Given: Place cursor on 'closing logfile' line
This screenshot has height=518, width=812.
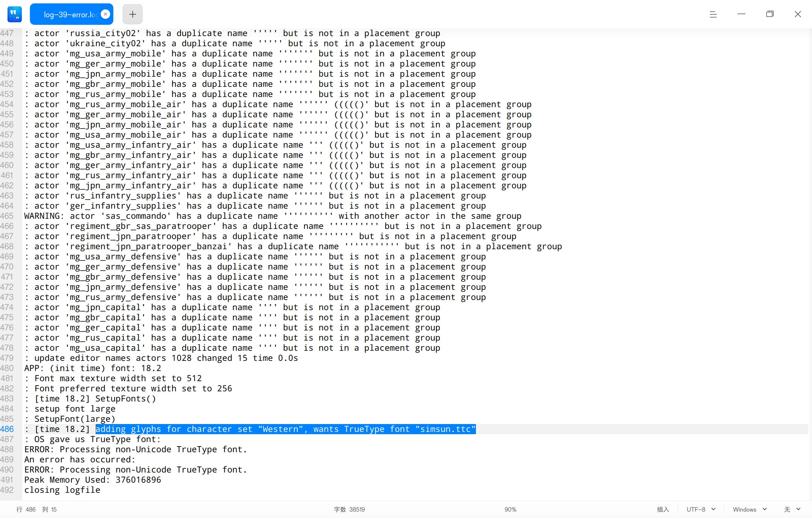Looking at the screenshot, I should pyautogui.click(x=62, y=490).
